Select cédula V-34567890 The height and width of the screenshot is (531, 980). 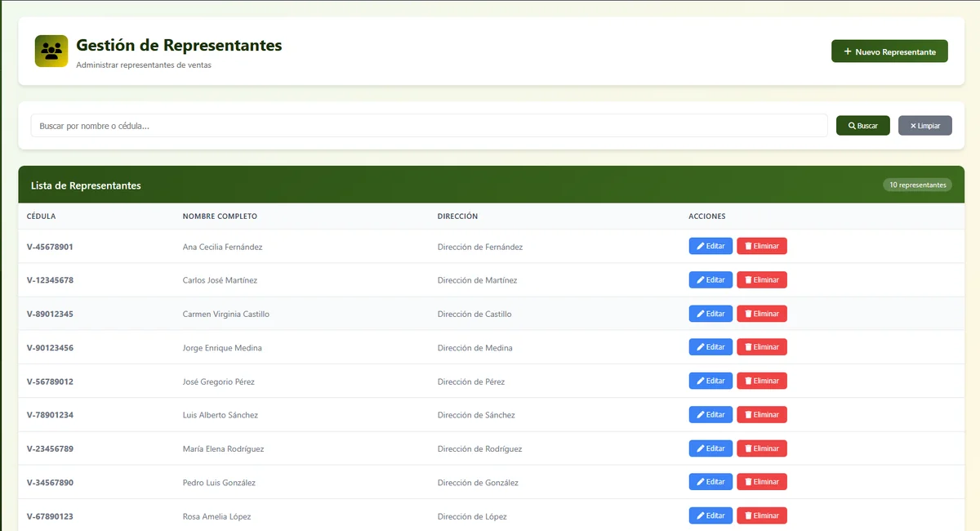pyautogui.click(x=50, y=483)
